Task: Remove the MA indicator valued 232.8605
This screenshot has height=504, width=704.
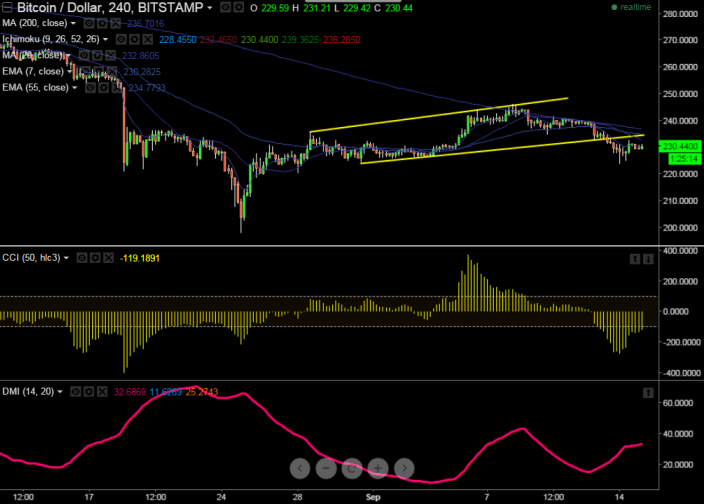Action: tap(110, 56)
